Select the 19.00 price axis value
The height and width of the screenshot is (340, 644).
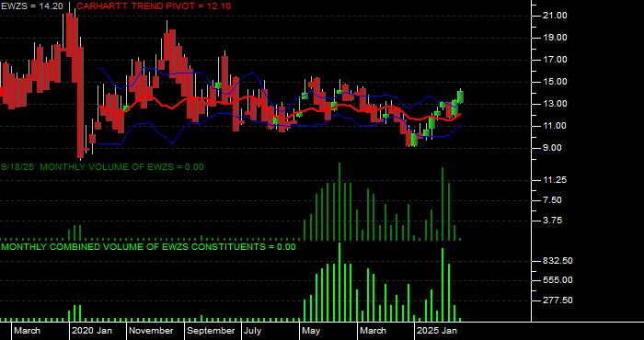[x=556, y=38]
